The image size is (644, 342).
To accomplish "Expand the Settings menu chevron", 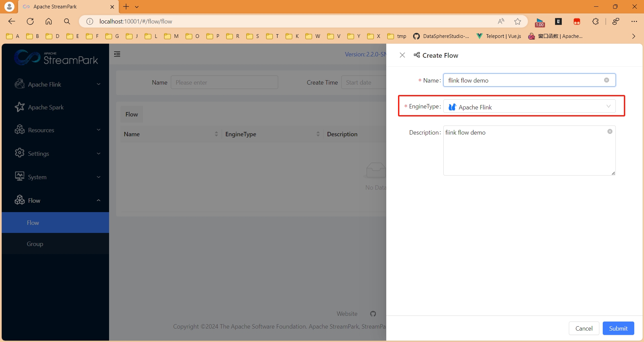I will tap(99, 153).
